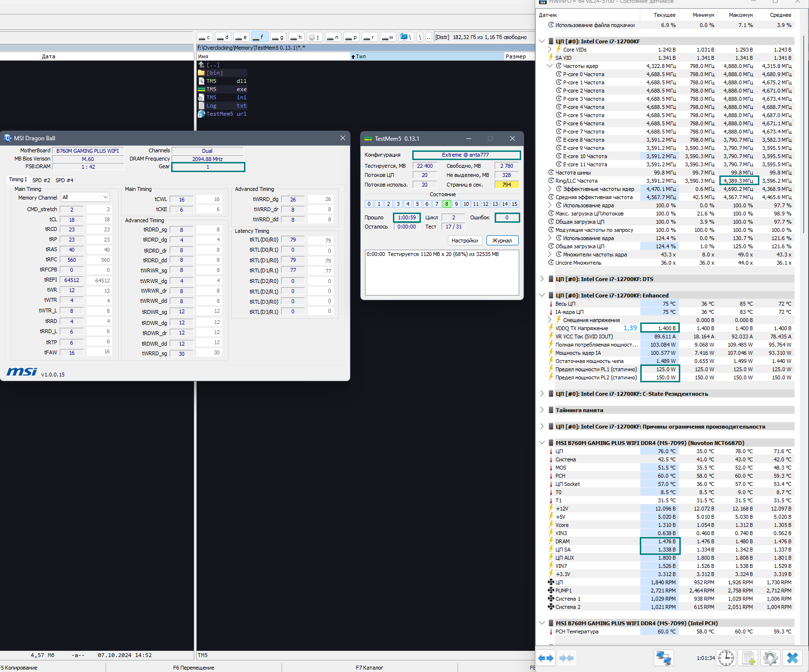The image size is (809, 672).
Task: Collapse the Частоты ядер tree node
Action: pyautogui.click(x=550, y=66)
